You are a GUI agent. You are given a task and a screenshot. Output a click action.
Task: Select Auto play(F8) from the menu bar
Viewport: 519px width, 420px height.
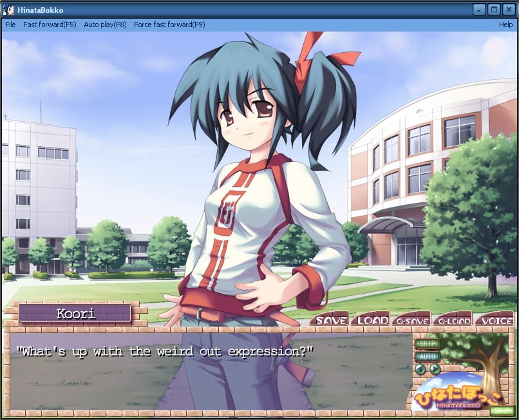point(105,24)
